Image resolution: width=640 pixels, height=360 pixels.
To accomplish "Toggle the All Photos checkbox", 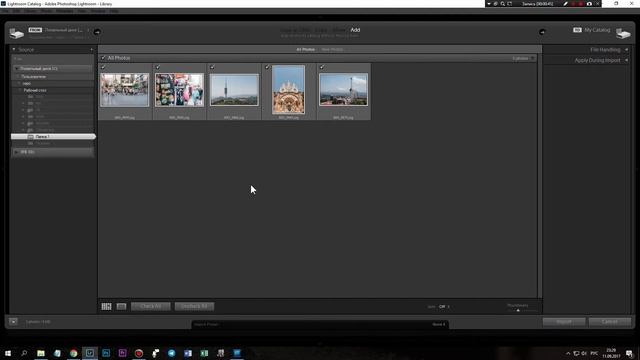I will click(x=103, y=58).
